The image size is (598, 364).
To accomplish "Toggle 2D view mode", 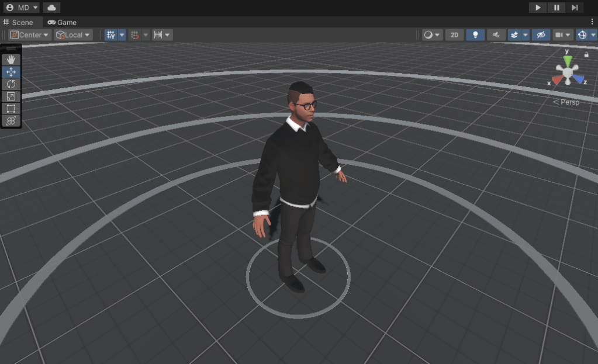I will tap(454, 35).
